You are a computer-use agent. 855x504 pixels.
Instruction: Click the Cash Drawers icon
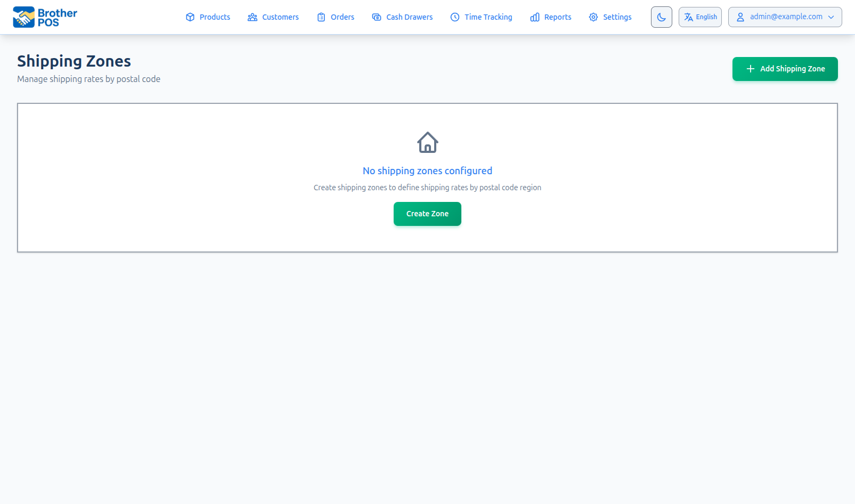point(377,17)
